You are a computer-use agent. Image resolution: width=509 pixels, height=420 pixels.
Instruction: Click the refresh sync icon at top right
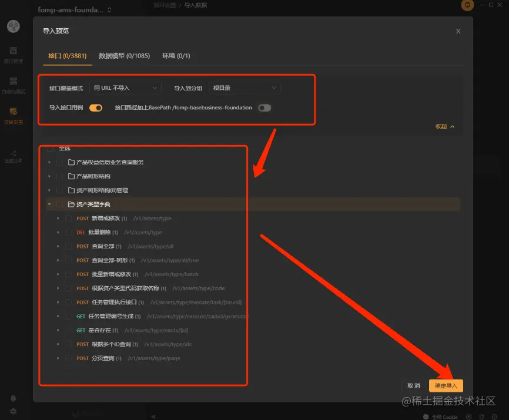[x=467, y=5]
